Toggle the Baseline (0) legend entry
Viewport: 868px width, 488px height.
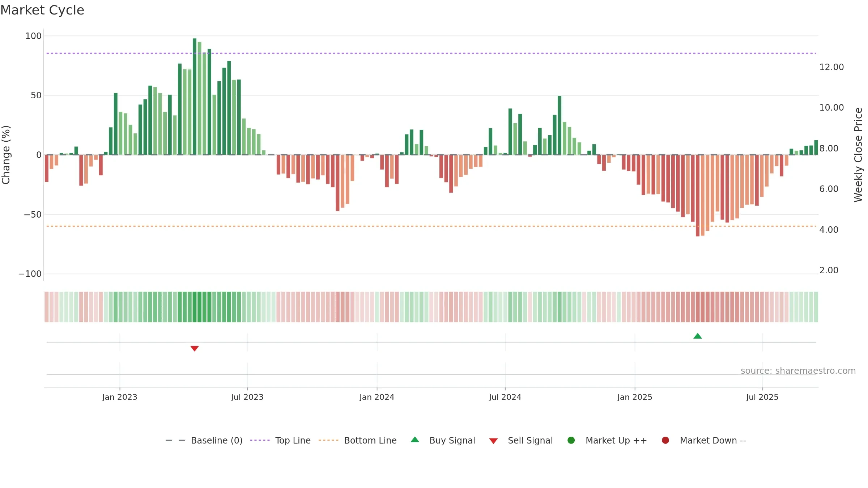[204, 440]
